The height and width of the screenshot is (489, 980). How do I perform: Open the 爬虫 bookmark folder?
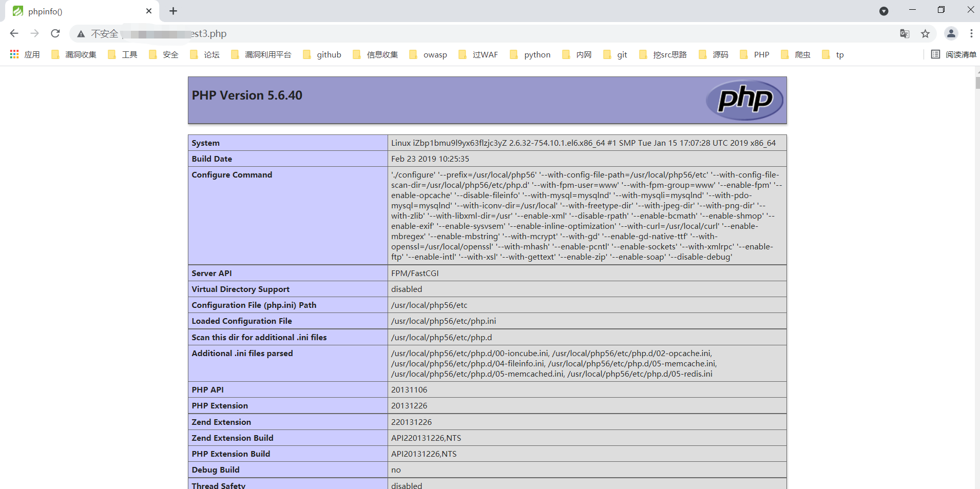796,54
